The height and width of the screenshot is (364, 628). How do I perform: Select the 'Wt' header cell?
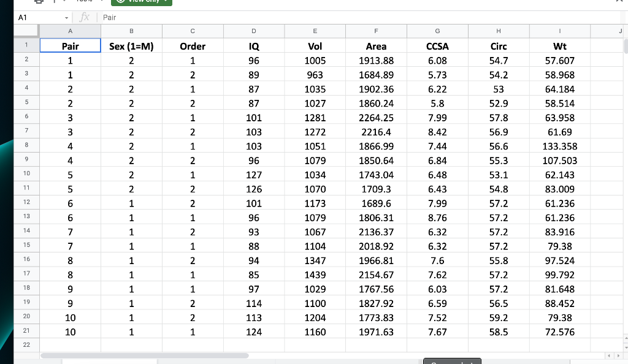click(x=560, y=46)
